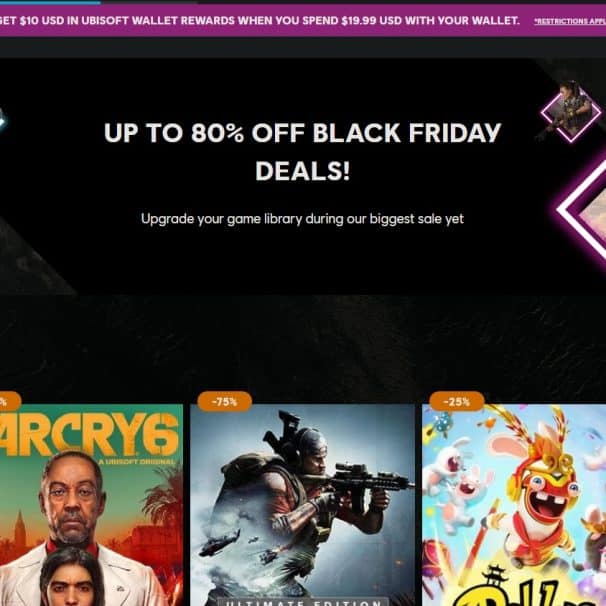606x606 pixels.
Task: Click A Ubisoft Original text on the cover
Action: [x=137, y=462]
